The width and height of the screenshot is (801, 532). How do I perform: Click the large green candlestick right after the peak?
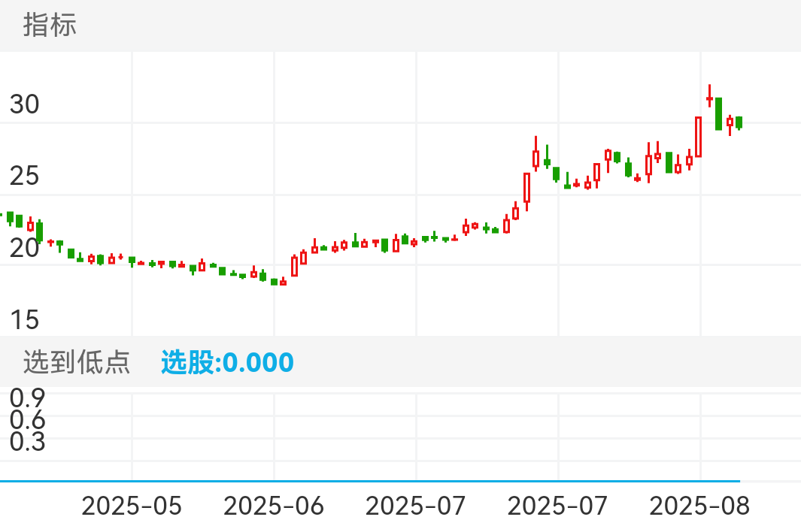(719, 114)
